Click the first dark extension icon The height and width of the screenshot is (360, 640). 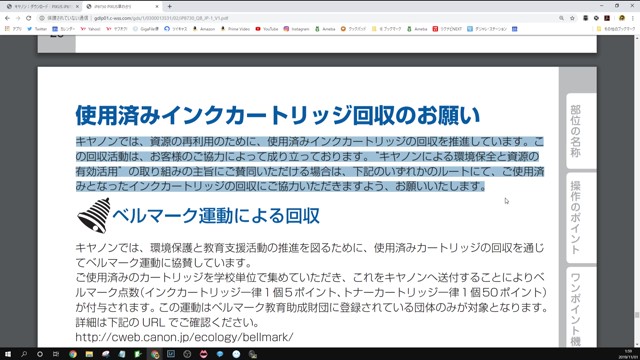coord(585,18)
